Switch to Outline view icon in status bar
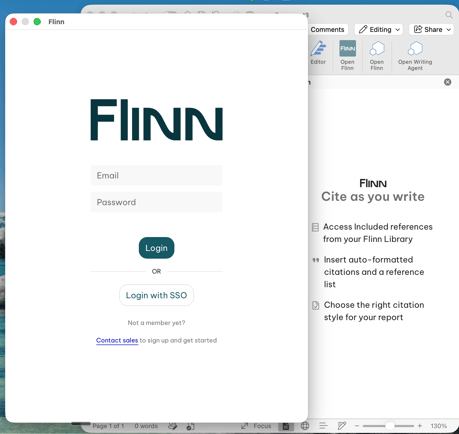459x434 pixels. [323, 426]
